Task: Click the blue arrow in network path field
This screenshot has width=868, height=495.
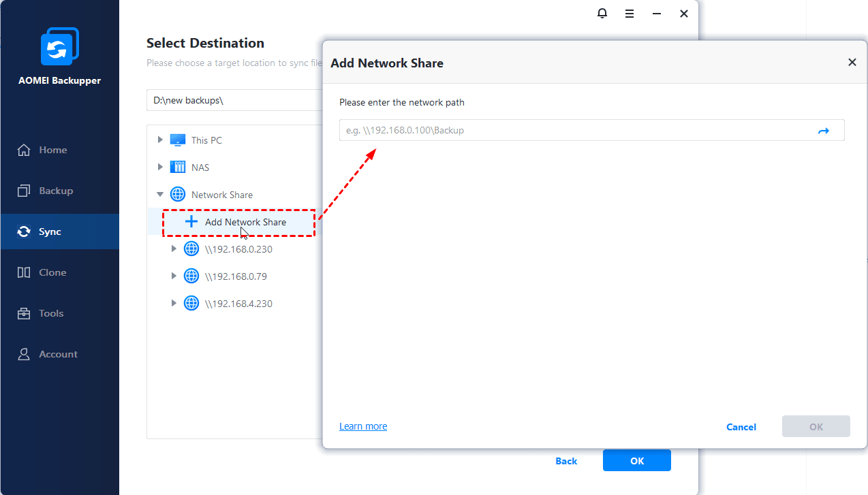Action: (823, 131)
